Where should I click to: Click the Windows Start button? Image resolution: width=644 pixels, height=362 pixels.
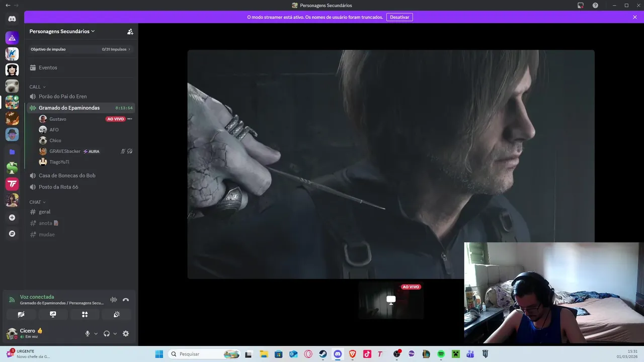159,354
